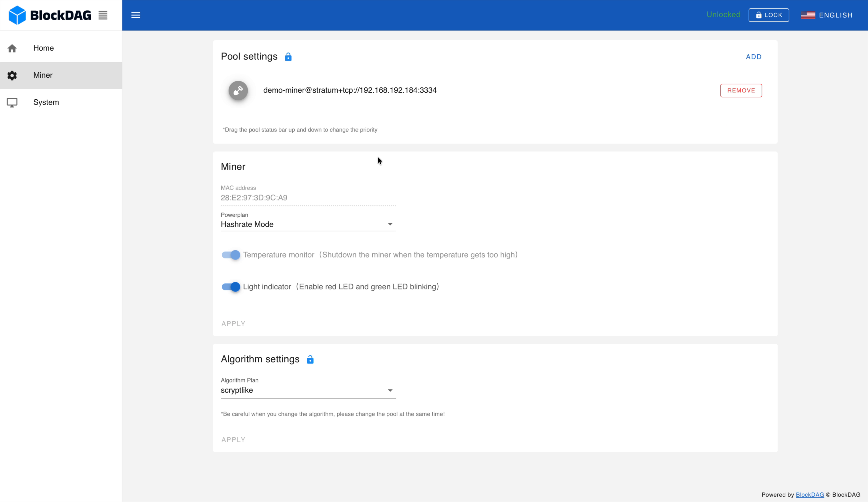Click the BlockDAG logo in the sidebar

(x=50, y=15)
